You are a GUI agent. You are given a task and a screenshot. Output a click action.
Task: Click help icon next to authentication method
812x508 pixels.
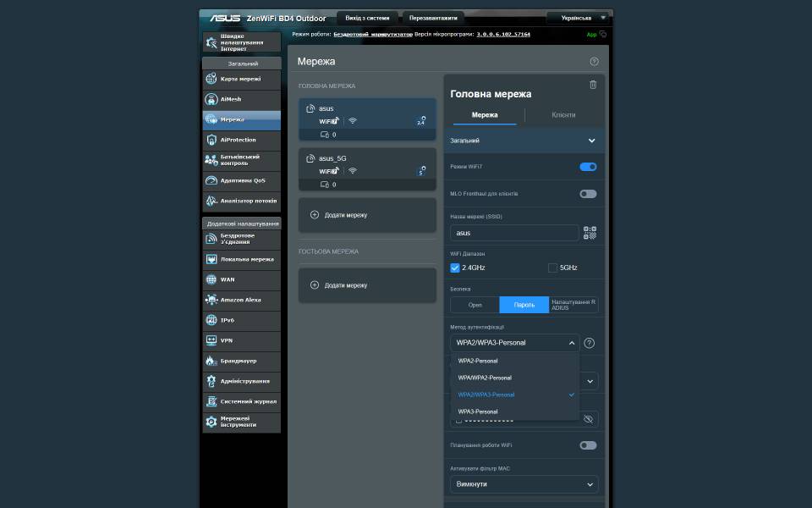[x=590, y=343]
